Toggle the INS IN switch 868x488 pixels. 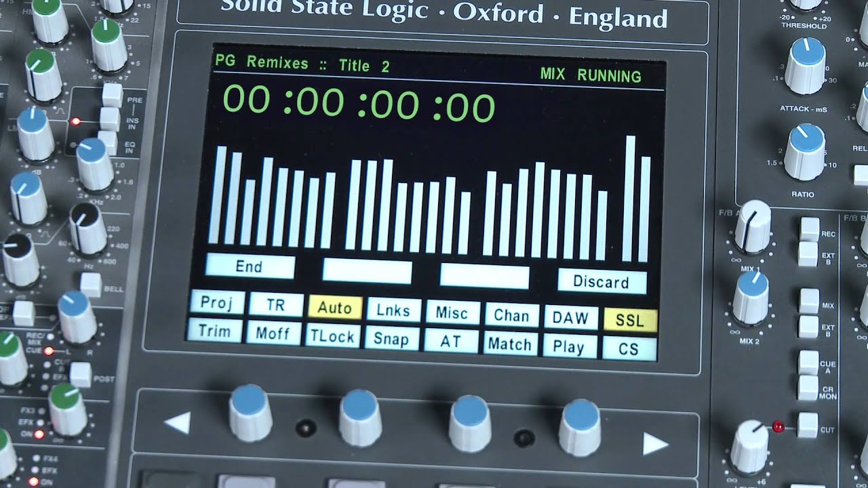pyautogui.click(x=110, y=119)
